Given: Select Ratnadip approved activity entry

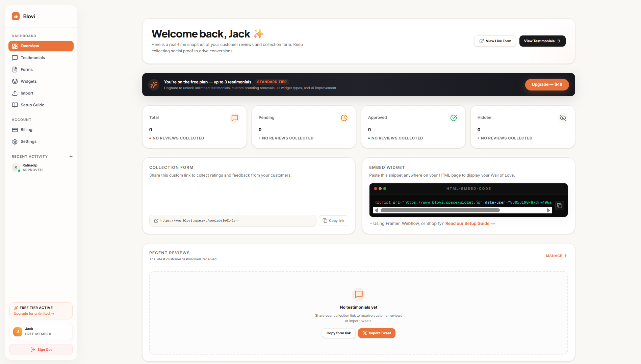Looking at the screenshot, I should (41, 167).
